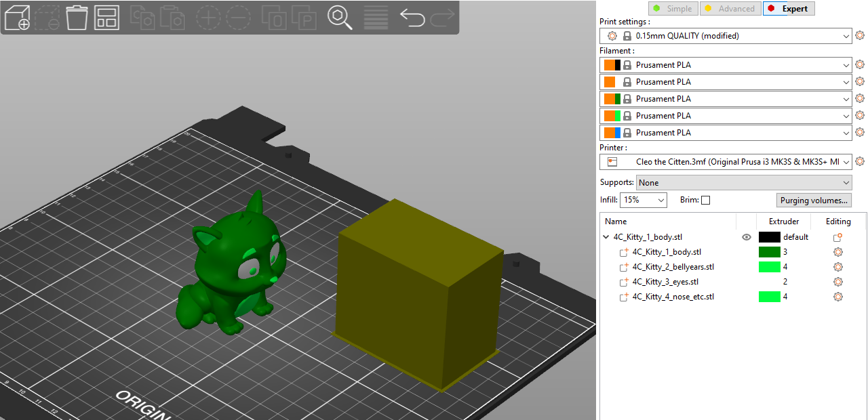Select the top-level 4C_Kitty_1_body.stl object row
Viewport: 868px width, 420px height.
[648, 237]
